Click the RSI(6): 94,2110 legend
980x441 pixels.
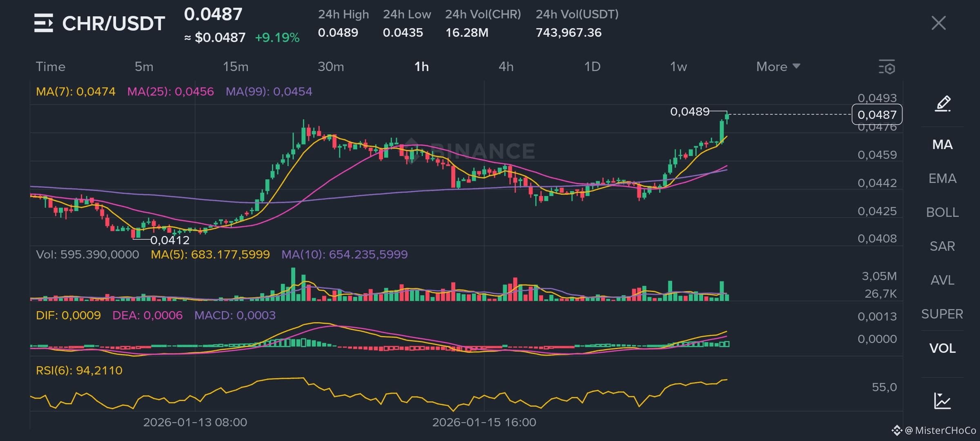coord(79,370)
